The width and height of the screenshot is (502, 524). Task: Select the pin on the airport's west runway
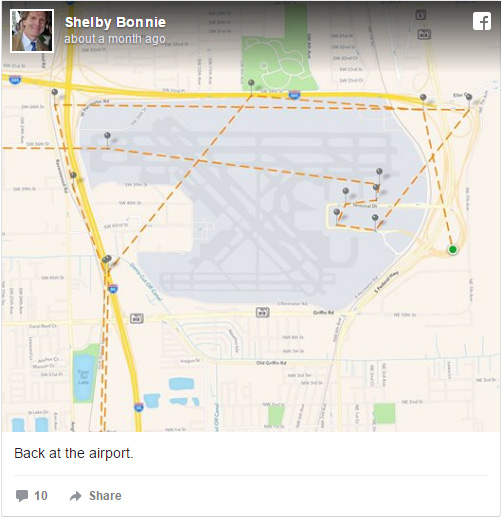click(107, 135)
